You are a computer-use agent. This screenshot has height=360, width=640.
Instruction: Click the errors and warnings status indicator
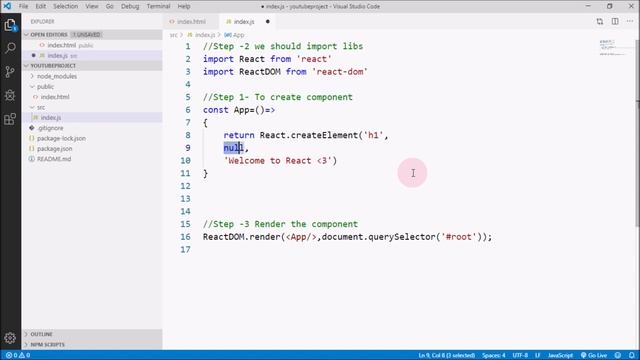point(18,355)
